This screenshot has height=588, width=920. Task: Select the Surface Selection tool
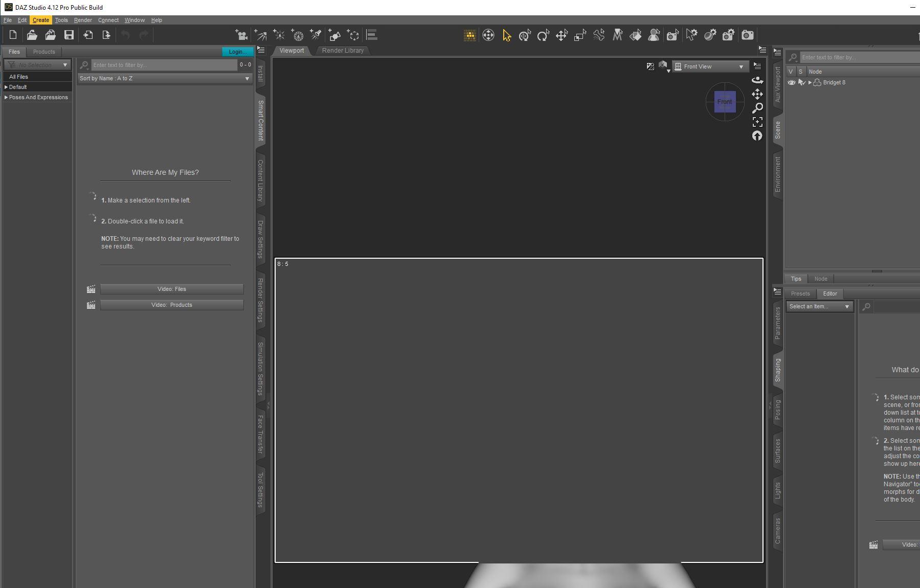point(636,35)
